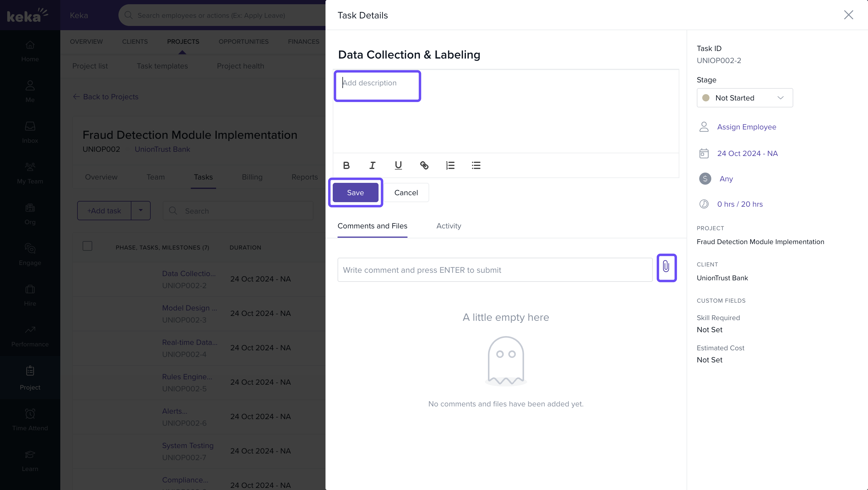
Task: Apply italic formatting in description editor
Action: tap(372, 165)
